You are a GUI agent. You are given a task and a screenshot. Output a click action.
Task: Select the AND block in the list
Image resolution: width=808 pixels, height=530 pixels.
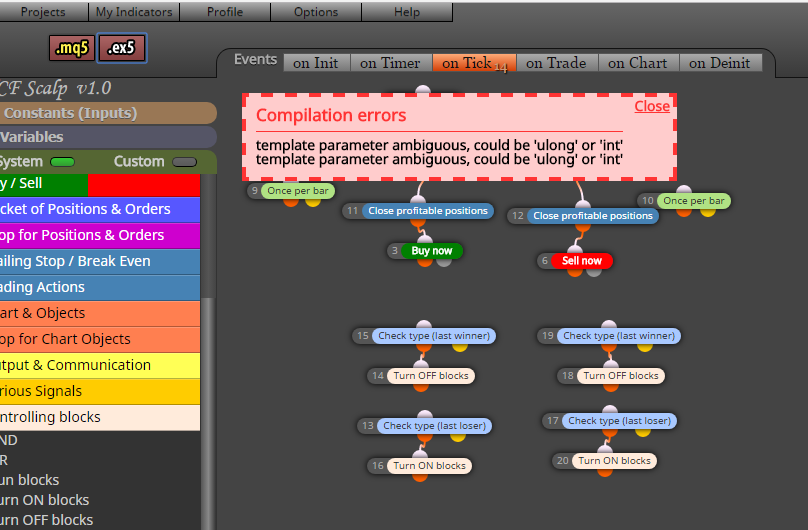[x=9, y=440]
